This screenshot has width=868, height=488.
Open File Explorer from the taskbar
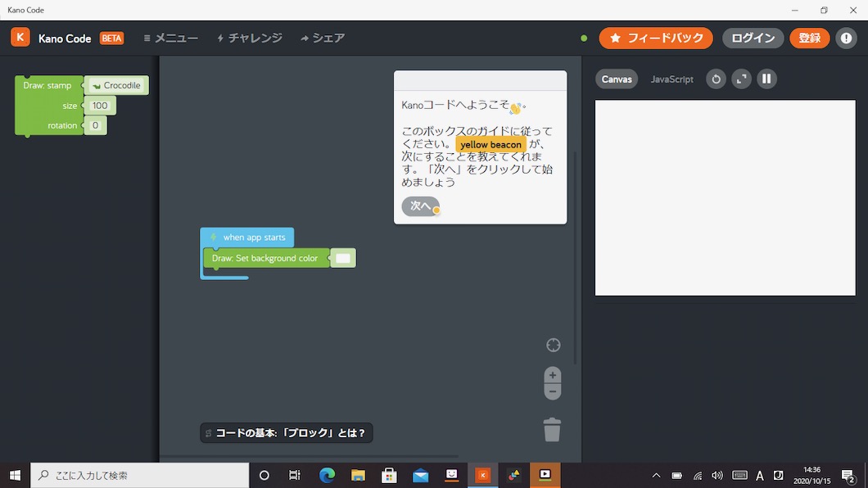[358, 475]
